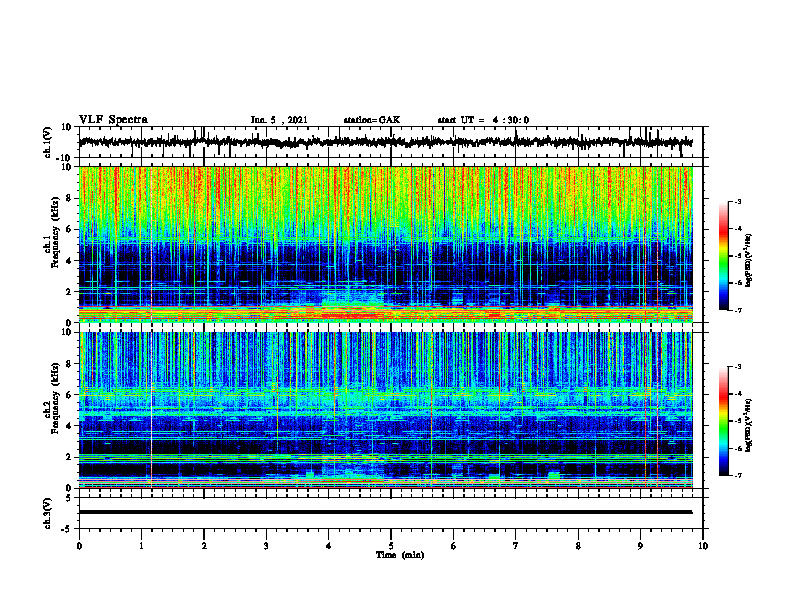
Task: Click the "9" tick on the time axis
Action: coord(640,546)
